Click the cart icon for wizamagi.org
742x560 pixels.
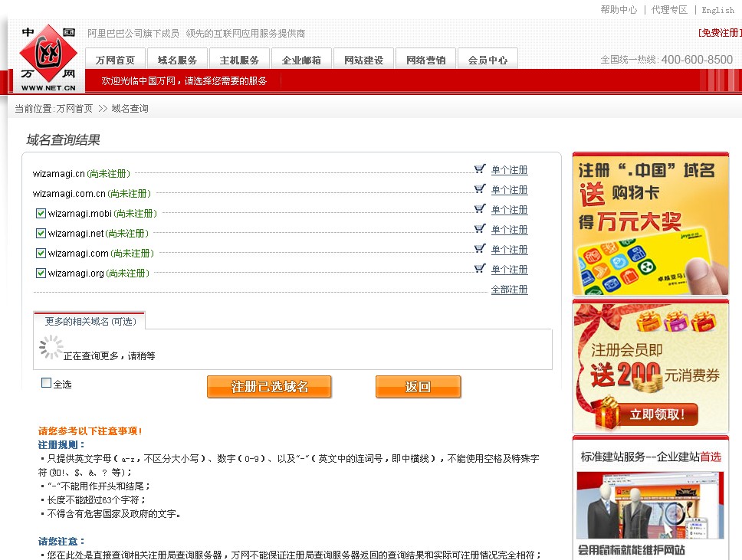pyautogui.click(x=480, y=268)
